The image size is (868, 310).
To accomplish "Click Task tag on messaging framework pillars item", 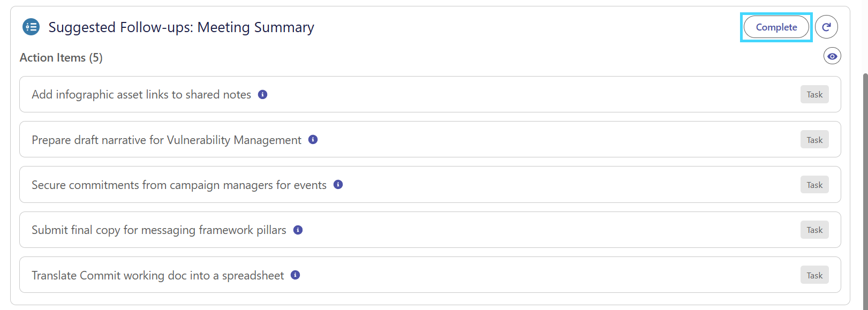I will (814, 230).
